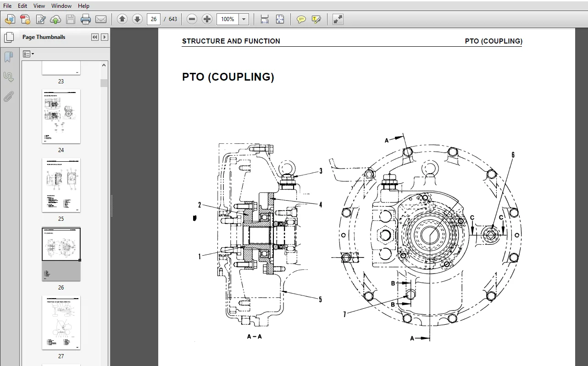The height and width of the screenshot is (366, 588).
Task: Add a sticky note comment
Action: [301, 19]
